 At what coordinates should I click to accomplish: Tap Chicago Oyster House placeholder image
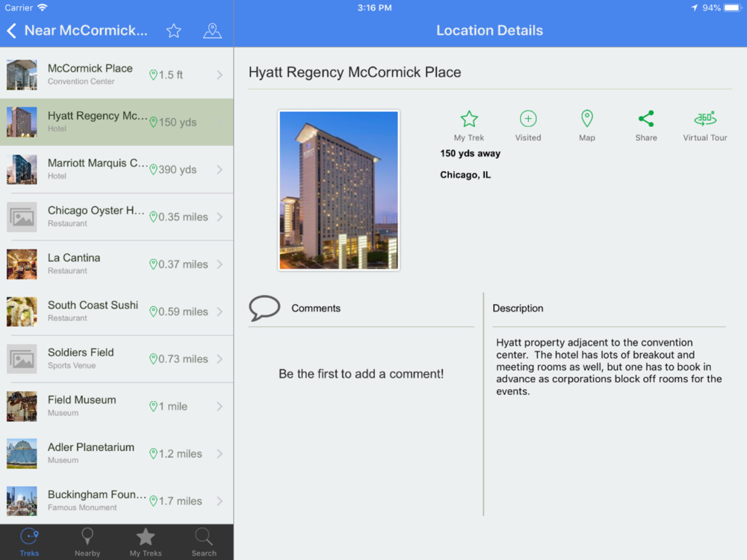coord(22,217)
